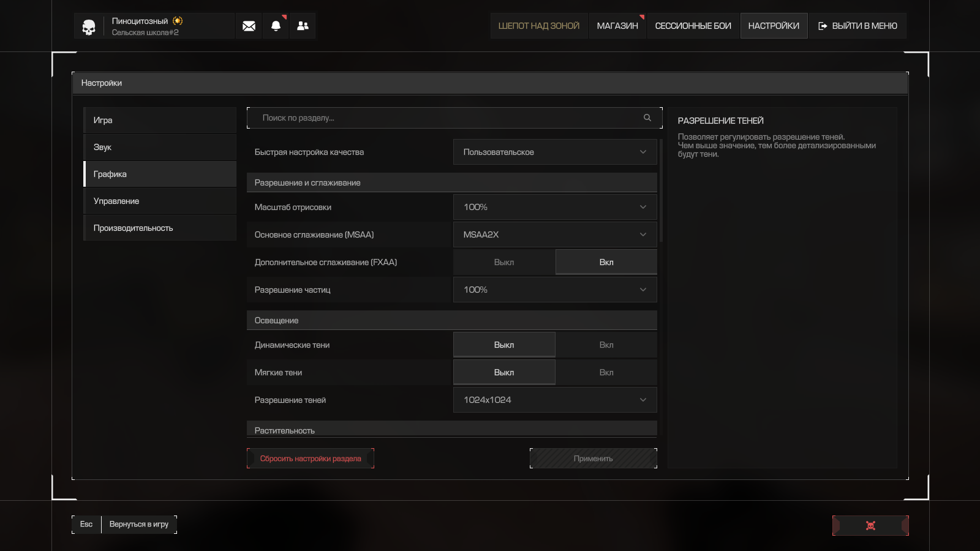Open the MSAA anti-aliasing dropdown
This screenshot has height=551, width=980.
555,234
